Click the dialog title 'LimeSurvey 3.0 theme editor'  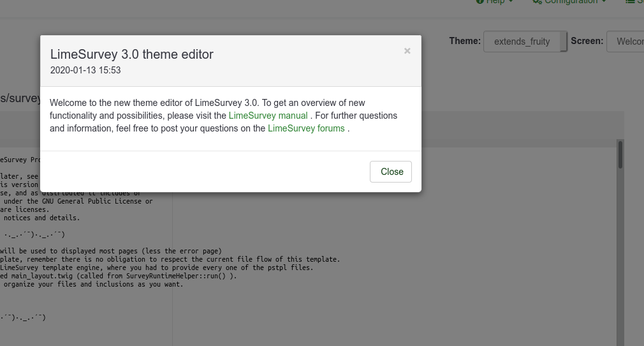(132, 54)
